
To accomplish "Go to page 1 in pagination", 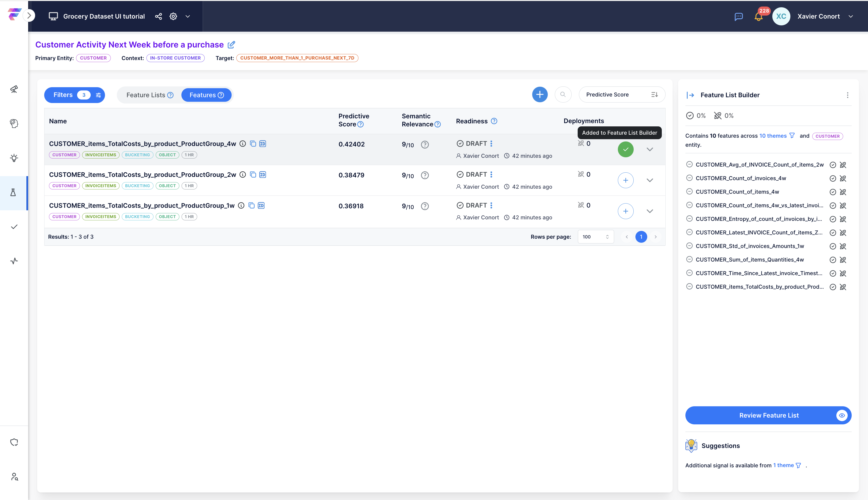I will click(x=641, y=237).
